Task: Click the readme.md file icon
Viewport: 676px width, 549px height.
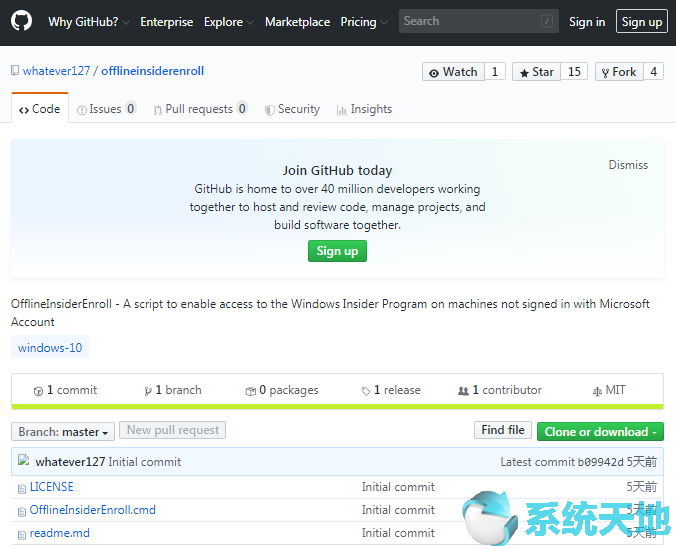Action: (x=22, y=535)
